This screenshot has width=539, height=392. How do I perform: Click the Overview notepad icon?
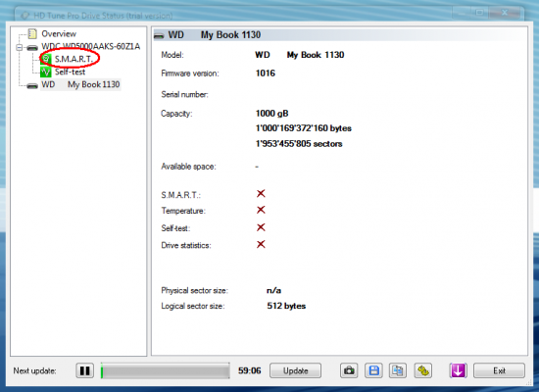tap(32, 33)
